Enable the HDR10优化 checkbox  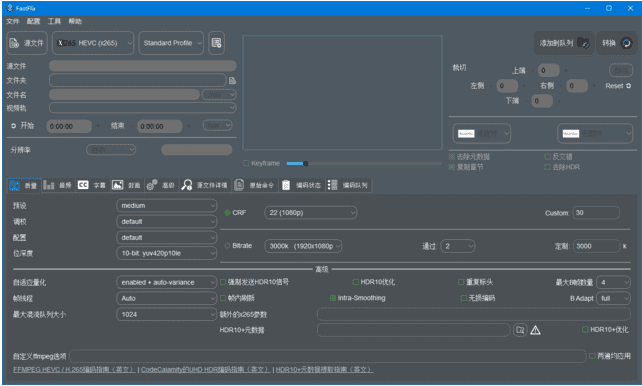(x=356, y=282)
